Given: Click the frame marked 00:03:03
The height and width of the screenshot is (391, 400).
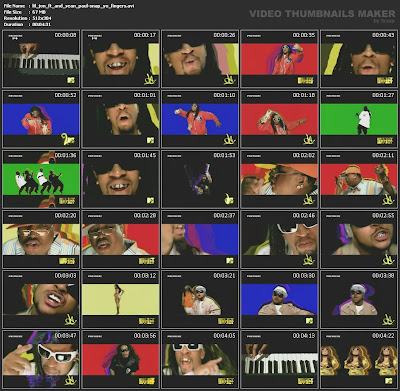Looking at the screenshot, I should pos(41,300).
